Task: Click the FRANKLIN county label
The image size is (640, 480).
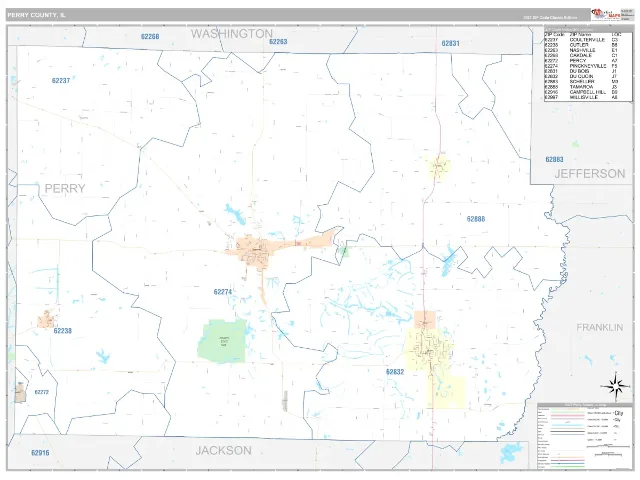Action: (600, 327)
